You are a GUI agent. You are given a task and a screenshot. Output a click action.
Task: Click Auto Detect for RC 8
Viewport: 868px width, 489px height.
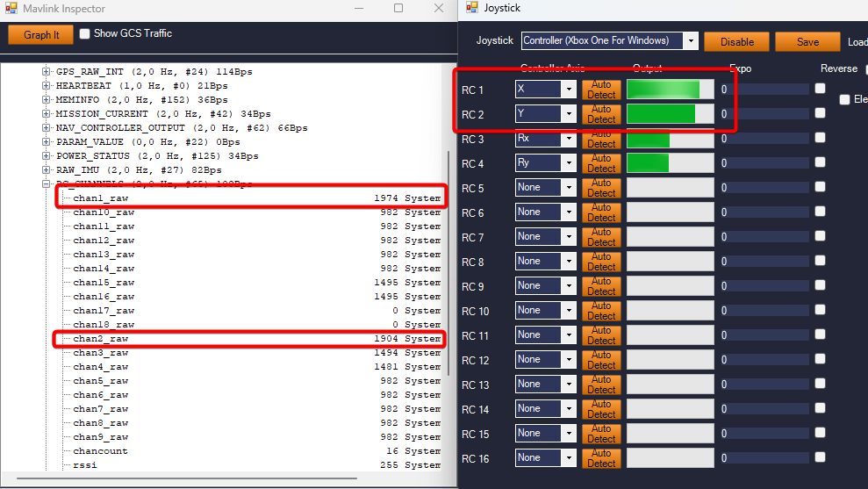601,262
